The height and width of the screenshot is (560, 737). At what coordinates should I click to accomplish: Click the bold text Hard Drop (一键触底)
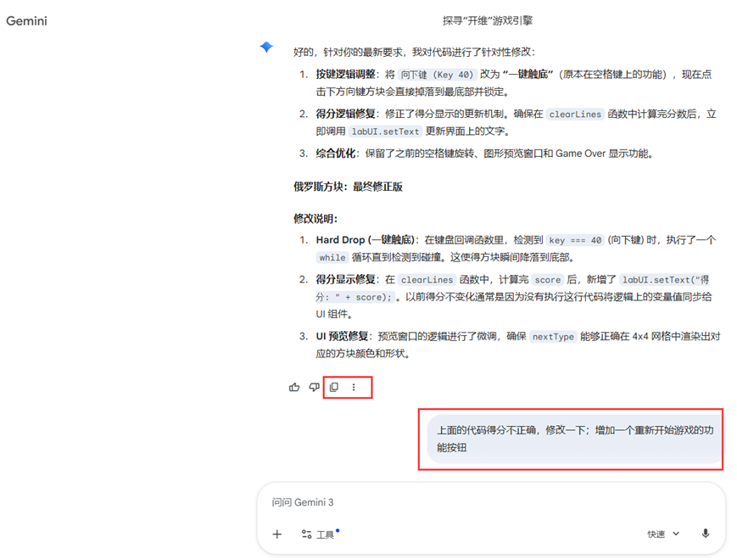point(366,240)
